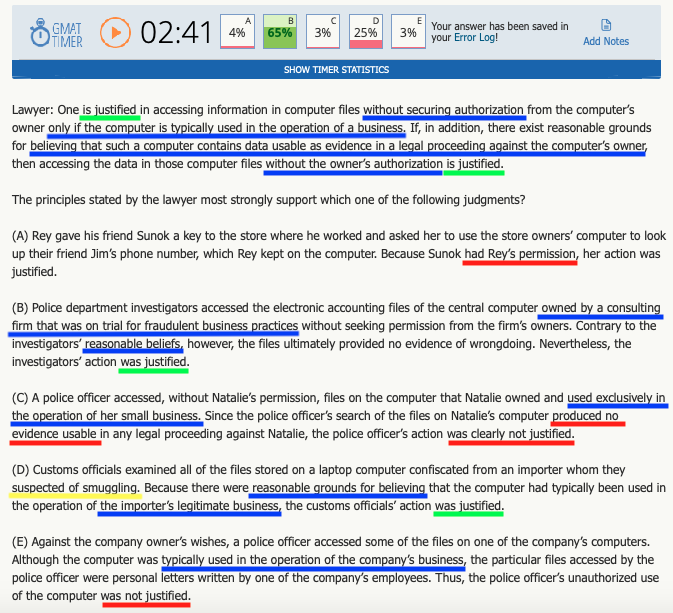The width and height of the screenshot is (673, 613).
Task: Click the text of answer option (D) about customs officials
Action: coord(339,488)
